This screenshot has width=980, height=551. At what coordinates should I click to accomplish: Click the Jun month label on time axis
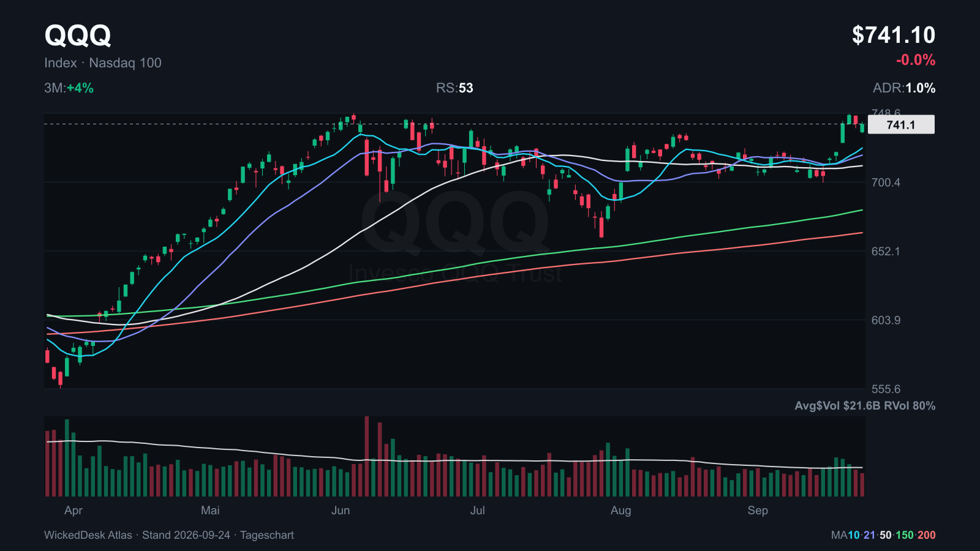coord(341,511)
